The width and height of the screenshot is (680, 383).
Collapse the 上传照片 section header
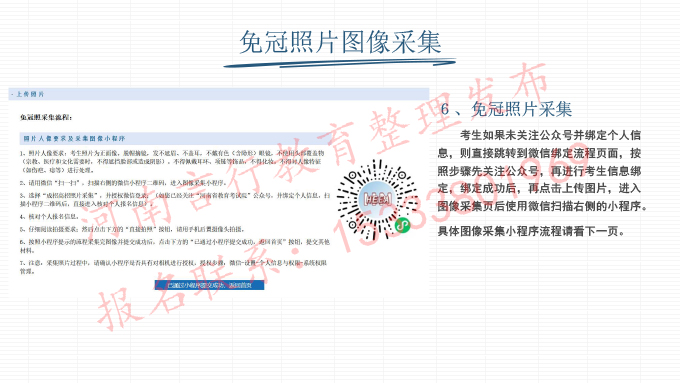pos(219,94)
